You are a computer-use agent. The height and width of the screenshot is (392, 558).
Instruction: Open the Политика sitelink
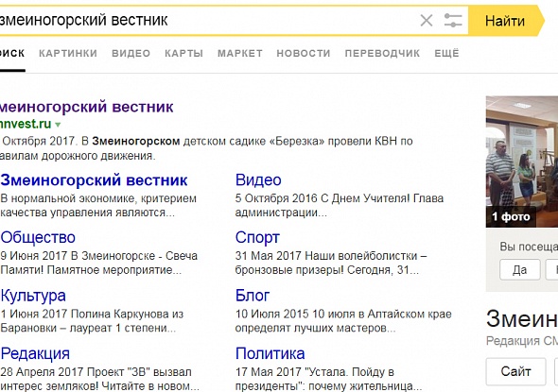tap(270, 353)
